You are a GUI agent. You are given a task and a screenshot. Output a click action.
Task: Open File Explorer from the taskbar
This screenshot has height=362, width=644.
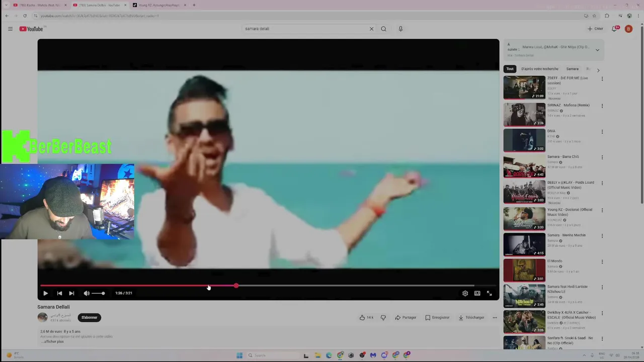pyautogui.click(x=317, y=355)
